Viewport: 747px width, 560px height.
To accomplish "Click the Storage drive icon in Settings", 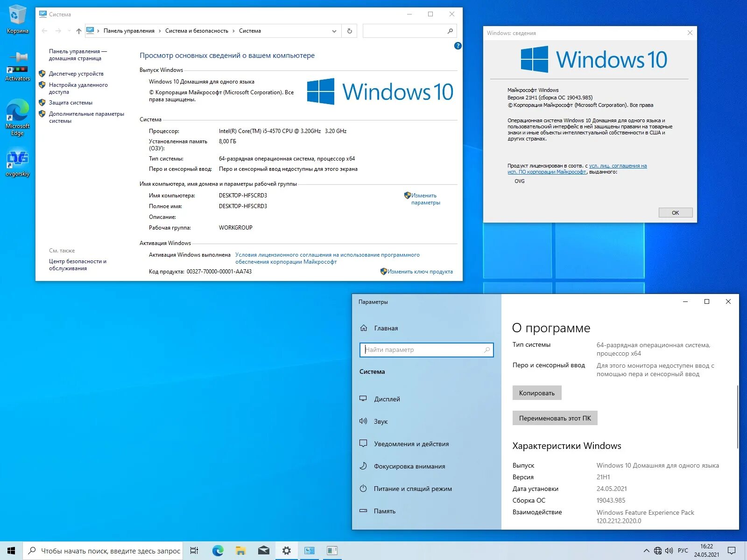I will coord(363,511).
